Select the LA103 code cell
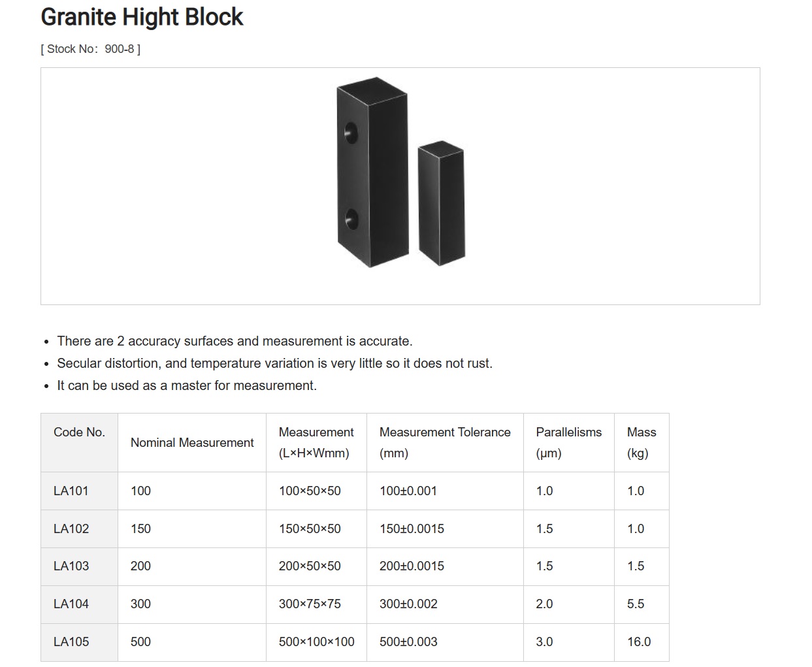Image resolution: width=812 pixels, height=667 pixels. coord(79,566)
